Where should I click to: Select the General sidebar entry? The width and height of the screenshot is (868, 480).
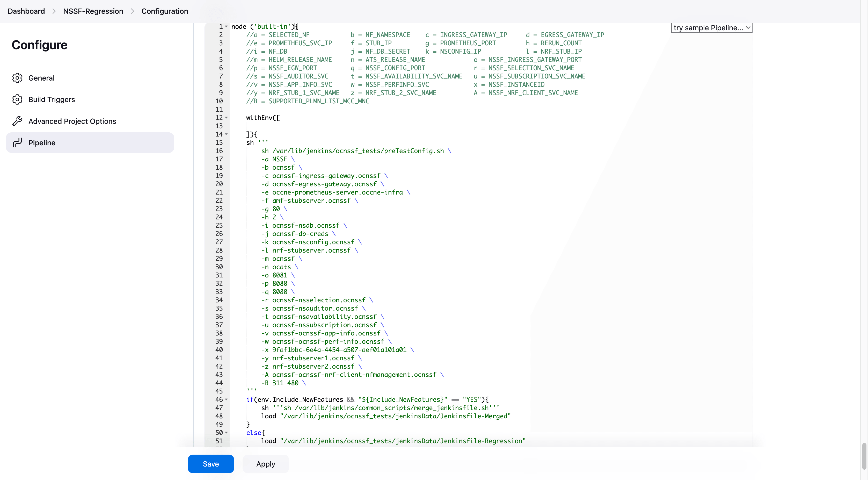coord(41,78)
